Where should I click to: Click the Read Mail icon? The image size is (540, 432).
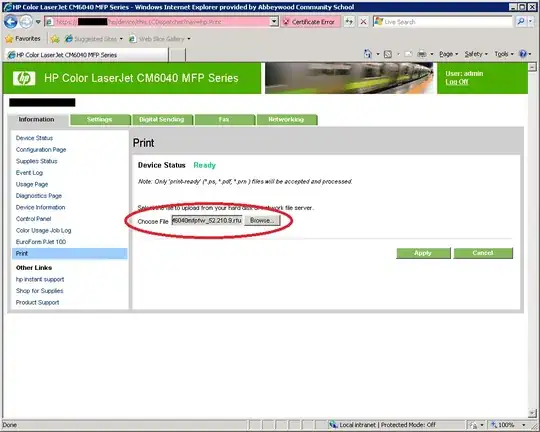point(408,54)
